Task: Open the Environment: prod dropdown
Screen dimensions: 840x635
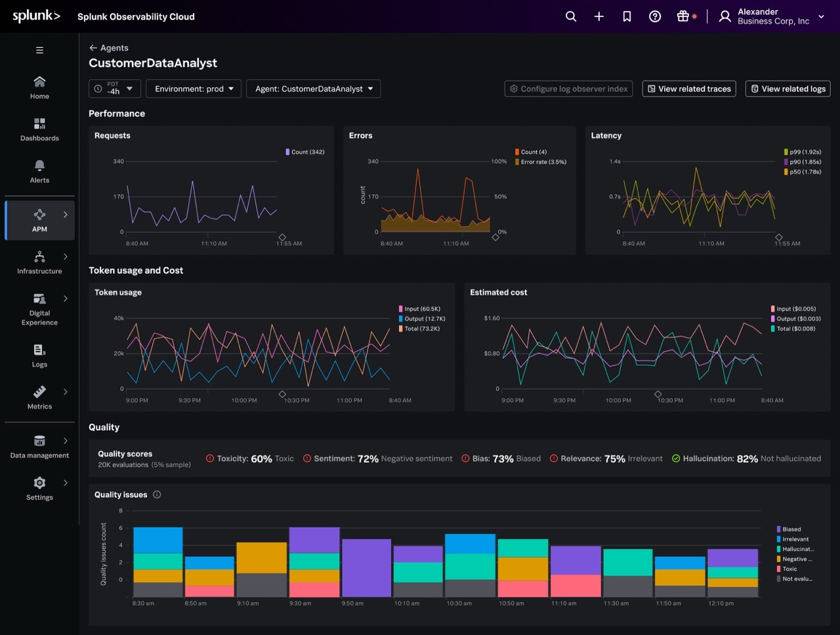Action: pos(194,89)
